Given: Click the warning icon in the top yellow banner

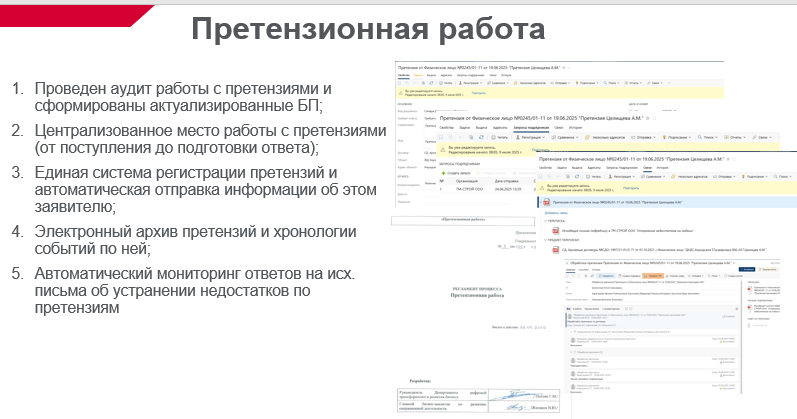Looking at the screenshot, I should pos(401,93).
